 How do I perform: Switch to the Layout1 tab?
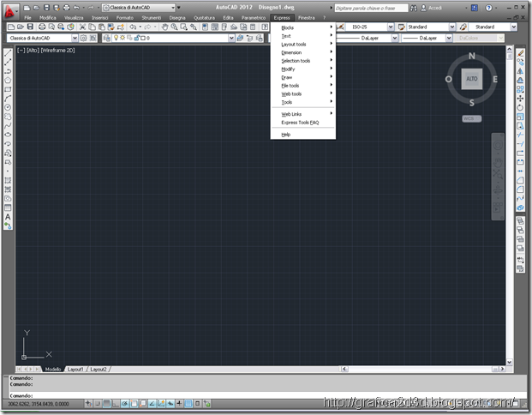pyautogui.click(x=75, y=370)
